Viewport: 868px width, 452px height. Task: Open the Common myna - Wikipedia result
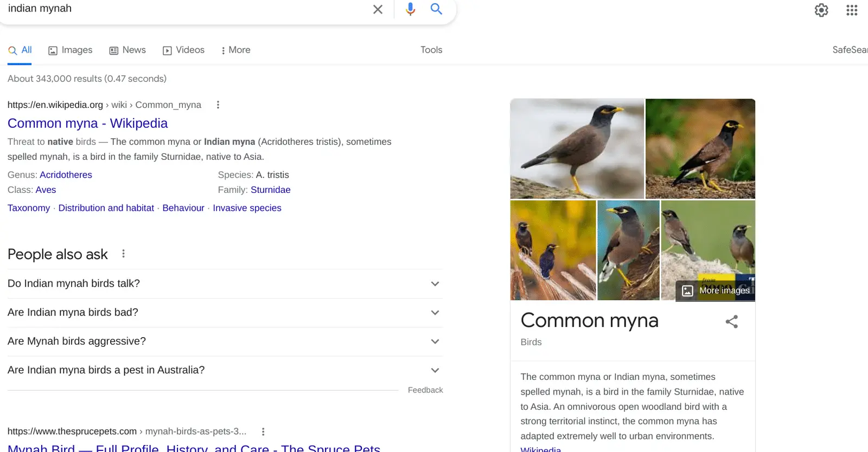[x=87, y=123]
